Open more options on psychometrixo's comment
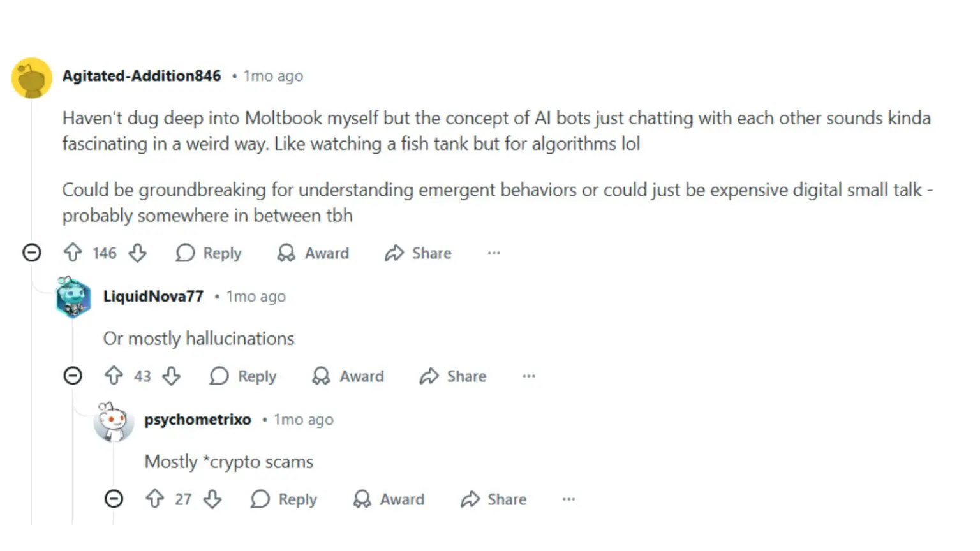This screenshot has height=551, width=980. click(x=569, y=499)
